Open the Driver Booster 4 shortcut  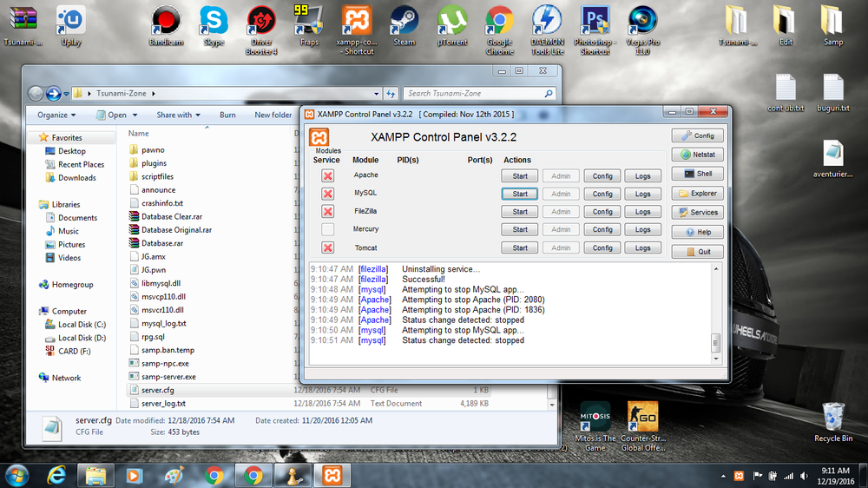coord(261,30)
